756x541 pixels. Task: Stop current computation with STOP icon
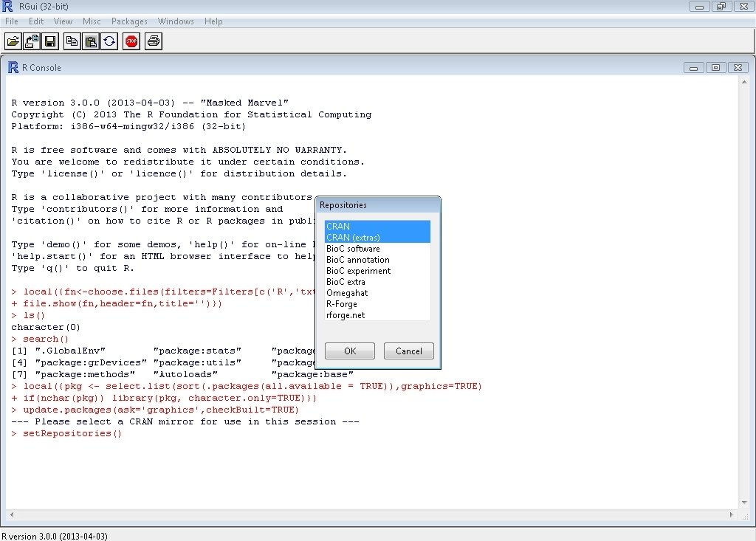131,41
